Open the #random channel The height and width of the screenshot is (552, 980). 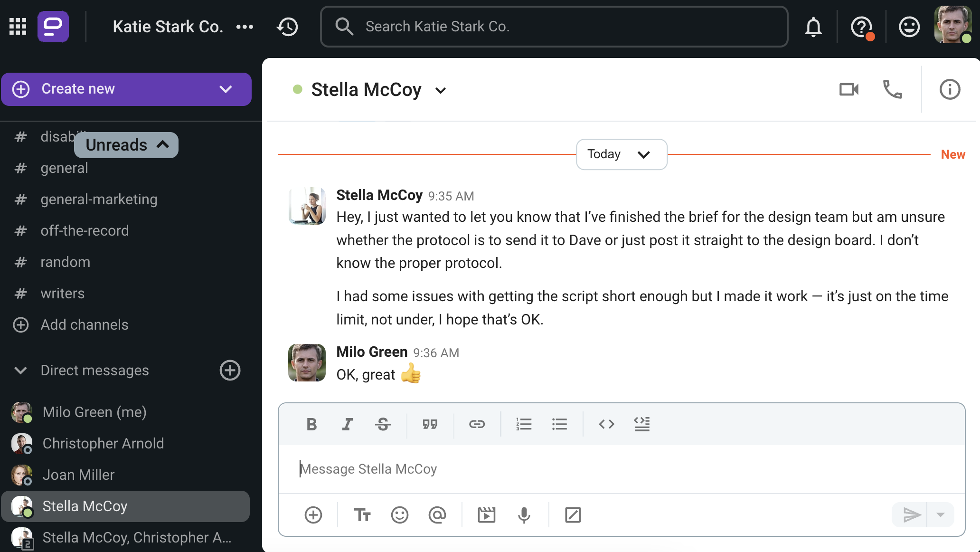coord(66,262)
